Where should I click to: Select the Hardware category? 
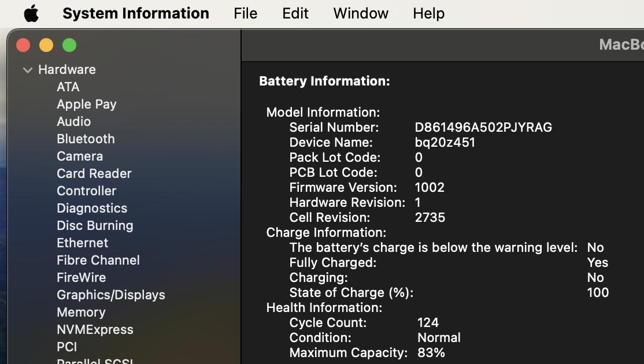[67, 69]
